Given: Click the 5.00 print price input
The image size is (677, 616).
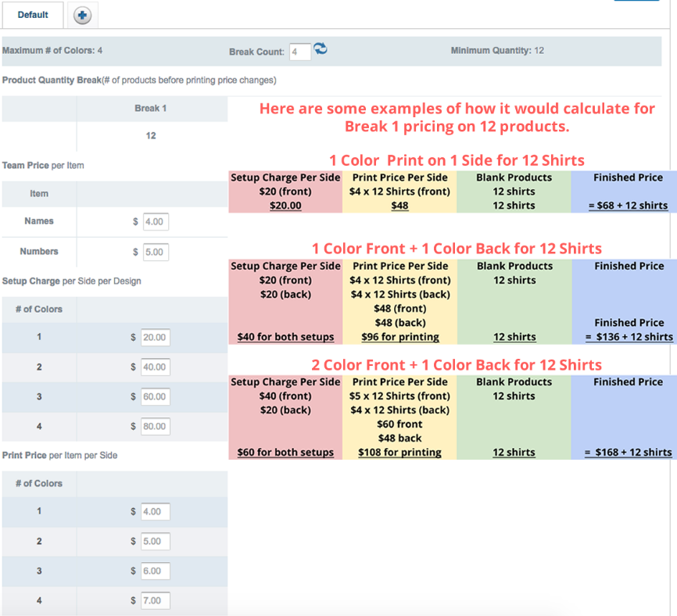Looking at the screenshot, I should (155, 542).
